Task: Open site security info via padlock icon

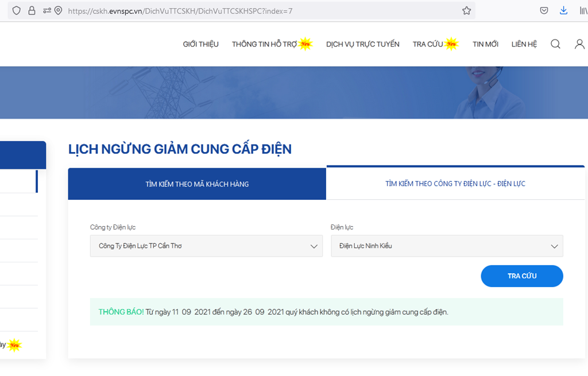Action: (32, 10)
